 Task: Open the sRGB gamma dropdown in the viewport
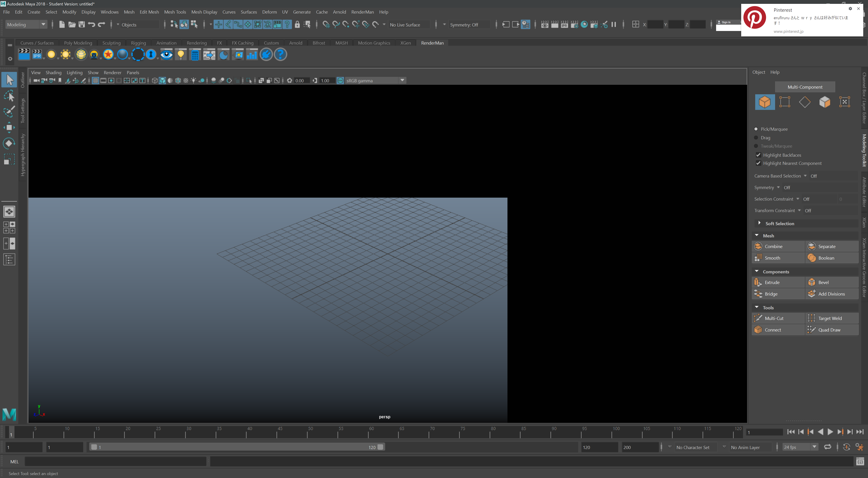(x=402, y=80)
